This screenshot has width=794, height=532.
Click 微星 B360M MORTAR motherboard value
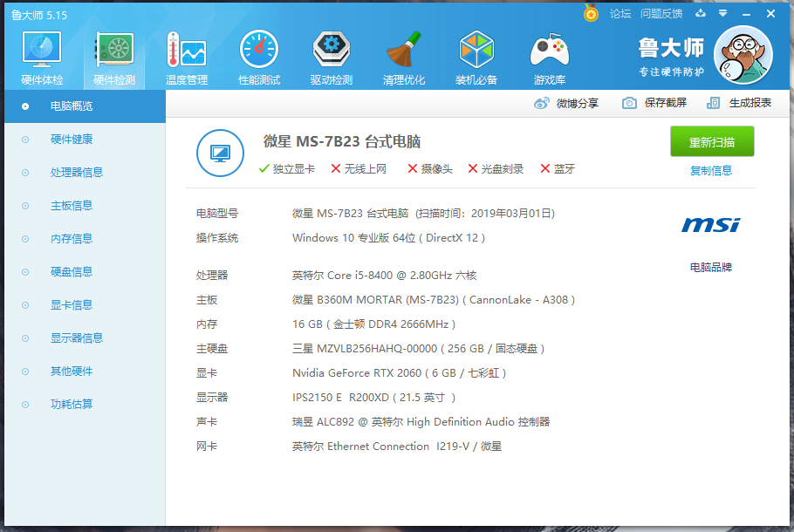click(434, 300)
